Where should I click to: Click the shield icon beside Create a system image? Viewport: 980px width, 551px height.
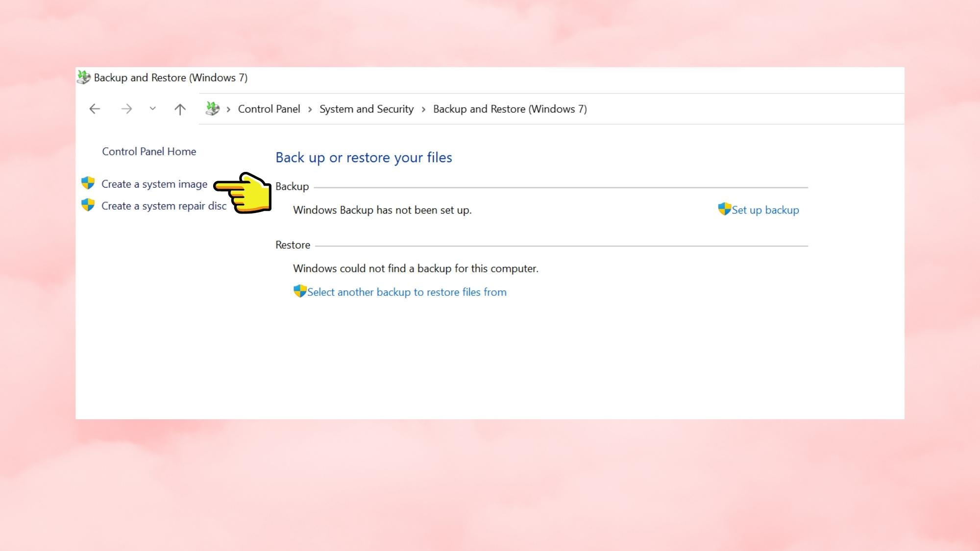point(88,183)
